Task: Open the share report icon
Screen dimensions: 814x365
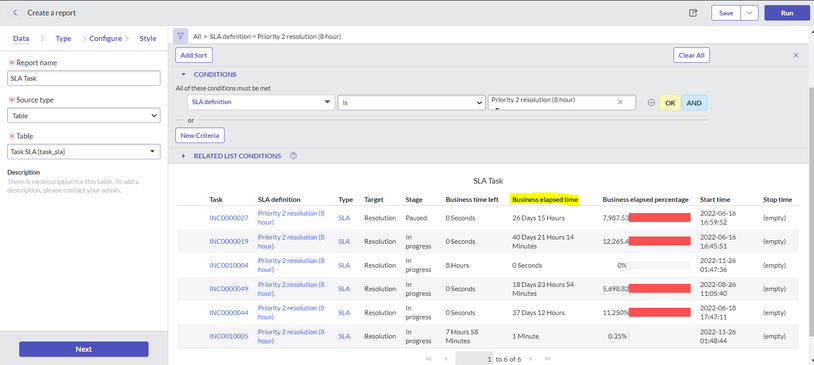Action: pyautogui.click(x=693, y=13)
